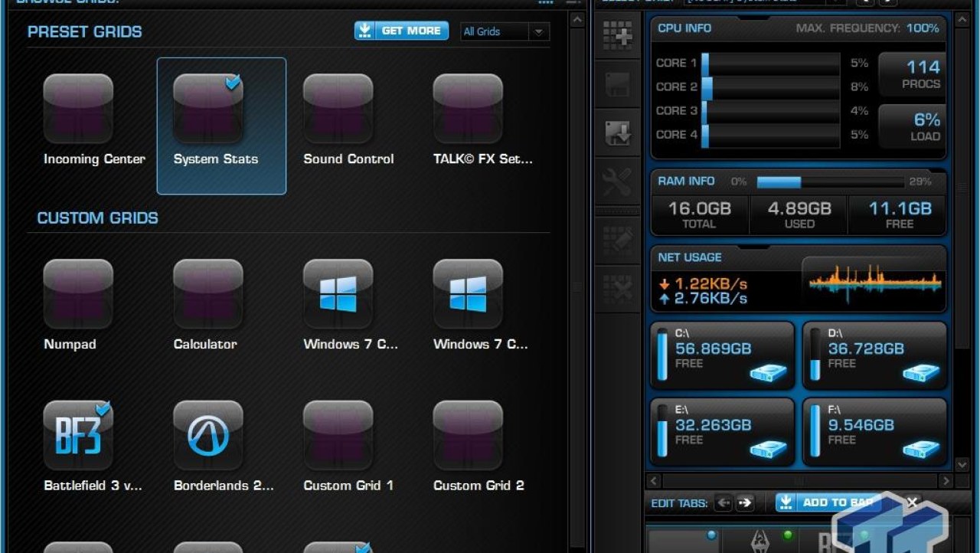The width and height of the screenshot is (980, 553).
Task: Open the D:\ drive tile
Action: pos(874,355)
